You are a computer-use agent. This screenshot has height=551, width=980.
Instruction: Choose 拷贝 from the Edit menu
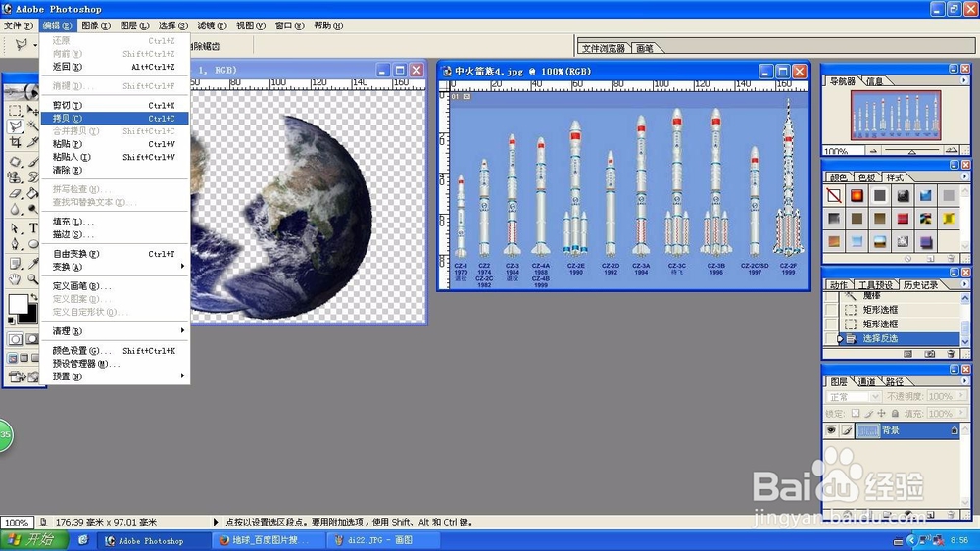point(115,119)
